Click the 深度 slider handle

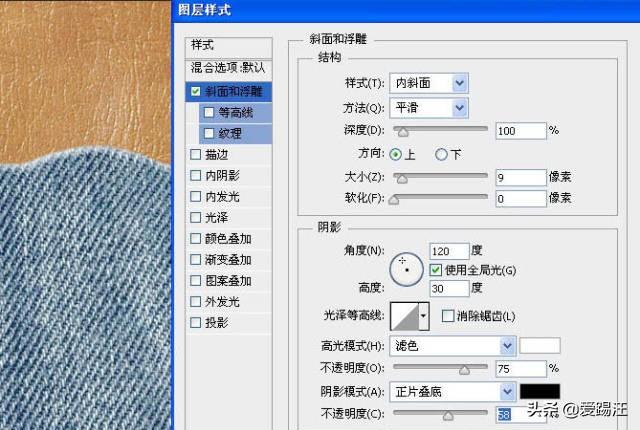coord(403,131)
